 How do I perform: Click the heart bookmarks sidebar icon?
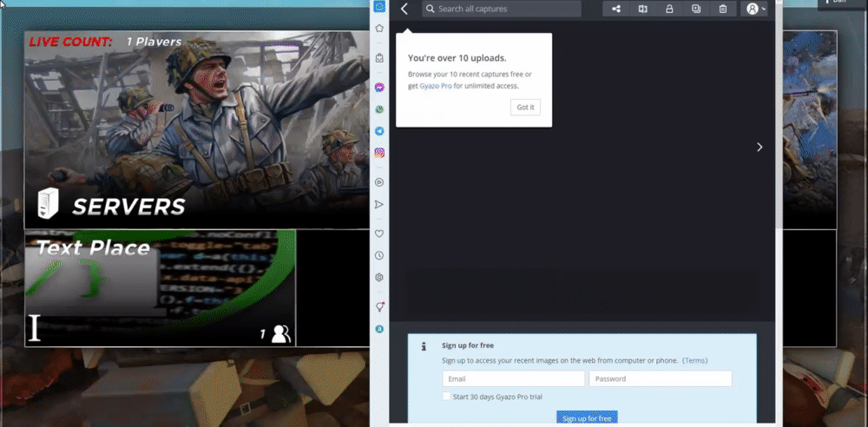click(379, 233)
